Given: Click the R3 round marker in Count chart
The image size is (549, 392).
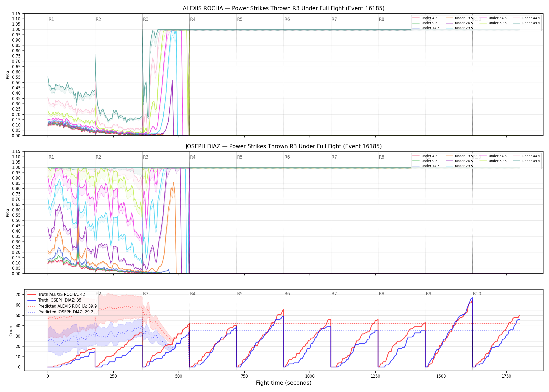Looking at the screenshot, I should (146, 294).
